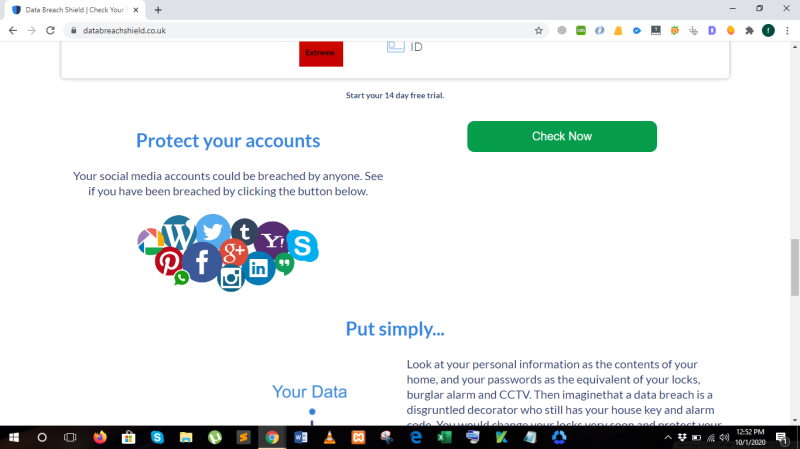Show hidden system tray icons
The image size is (800, 449).
point(668,437)
